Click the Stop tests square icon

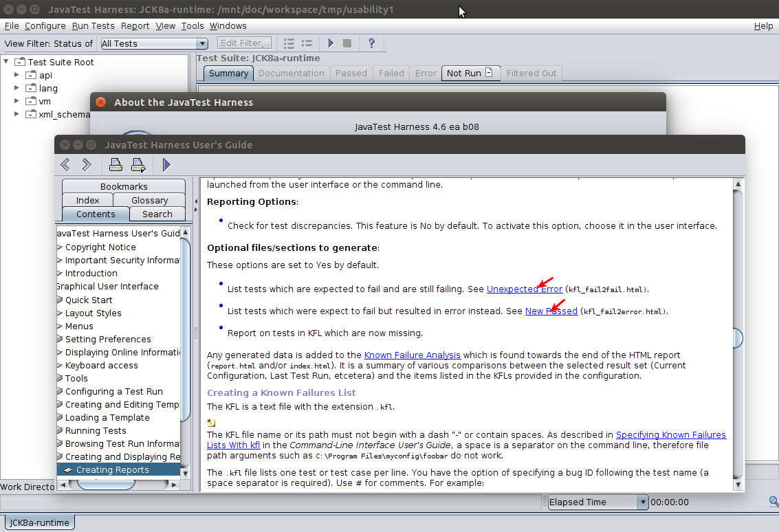point(347,43)
